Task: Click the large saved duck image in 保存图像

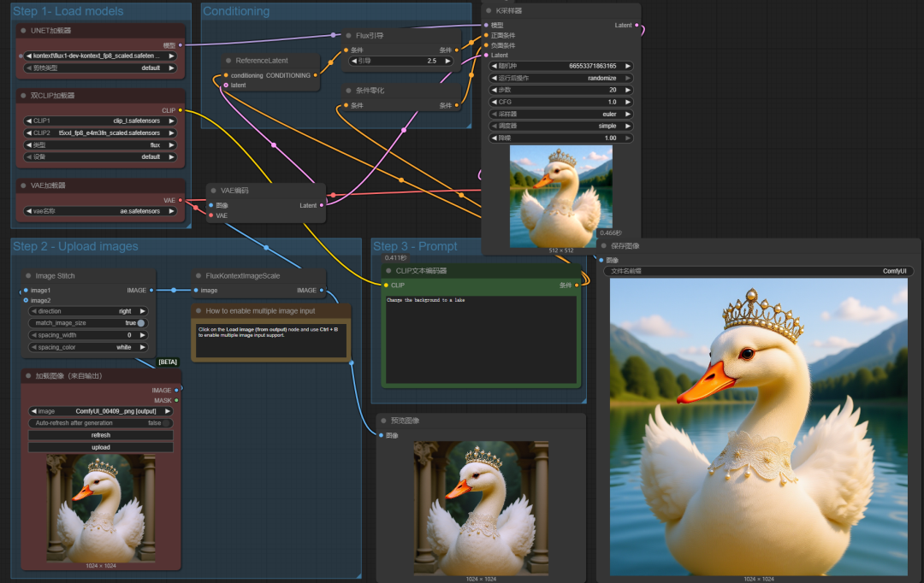Action: 758,427
